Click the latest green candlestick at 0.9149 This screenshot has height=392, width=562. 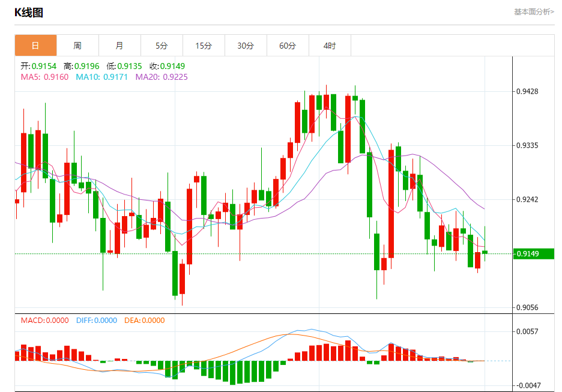click(x=485, y=252)
